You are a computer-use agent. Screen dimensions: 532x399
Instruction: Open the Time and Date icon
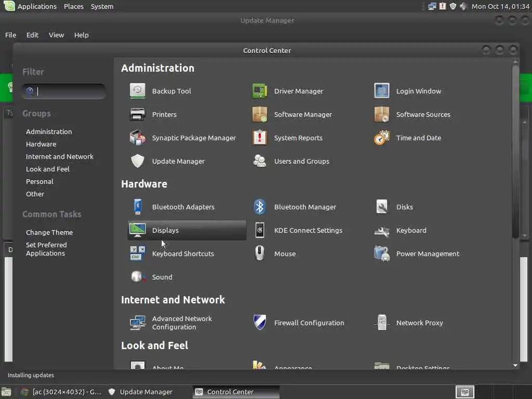382,138
